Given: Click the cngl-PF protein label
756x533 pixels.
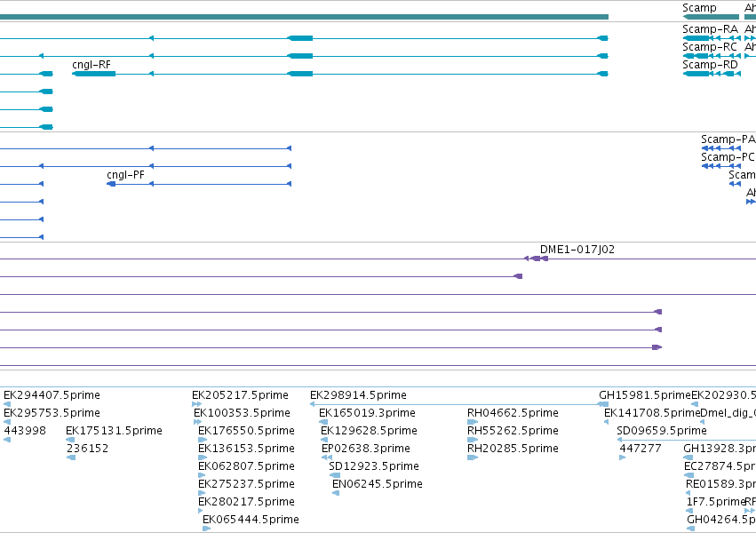Looking at the screenshot, I should (x=125, y=175).
